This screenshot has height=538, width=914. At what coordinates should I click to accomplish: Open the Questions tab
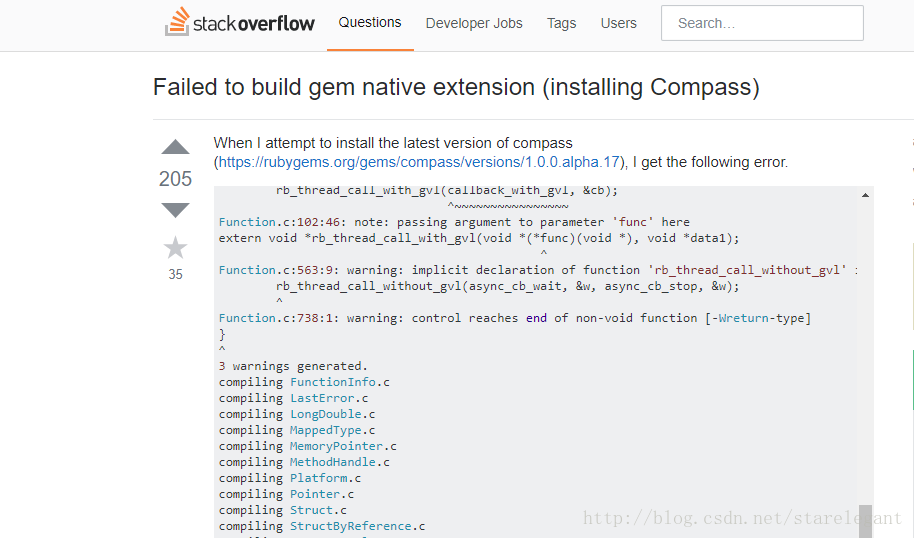coord(370,23)
